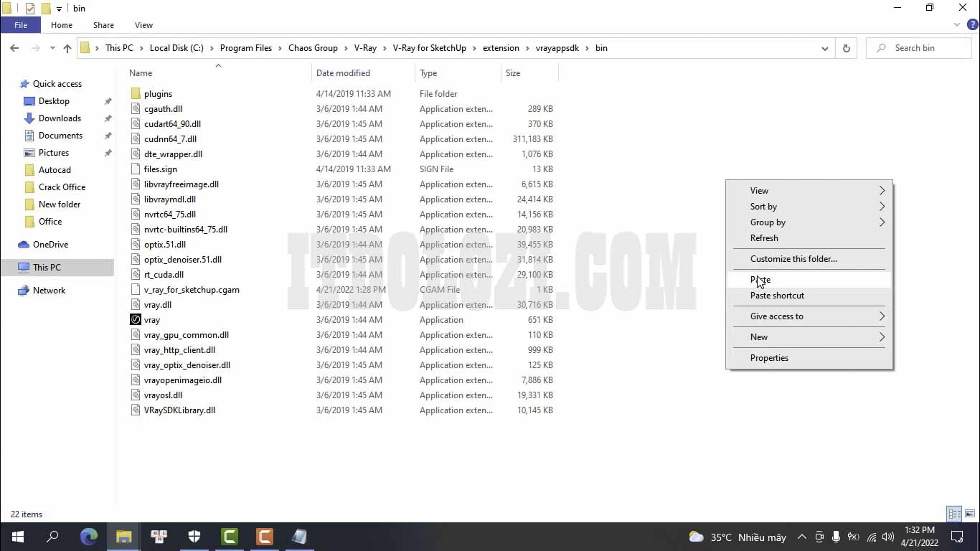Select Properties in the context menu
The height and width of the screenshot is (551, 980).
[769, 358]
